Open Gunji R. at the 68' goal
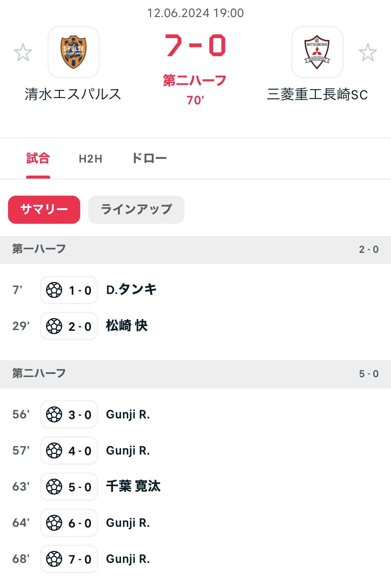The height and width of the screenshot is (588, 391). pos(128,559)
